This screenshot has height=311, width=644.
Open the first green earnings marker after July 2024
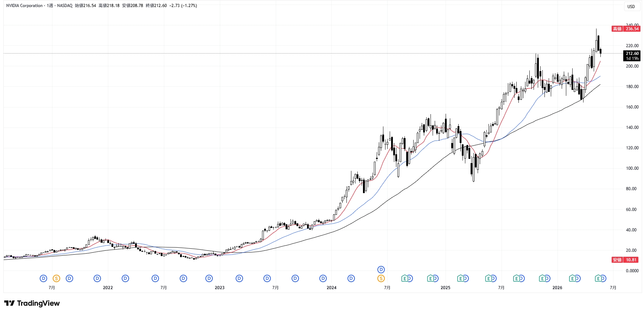pyautogui.click(x=405, y=279)
